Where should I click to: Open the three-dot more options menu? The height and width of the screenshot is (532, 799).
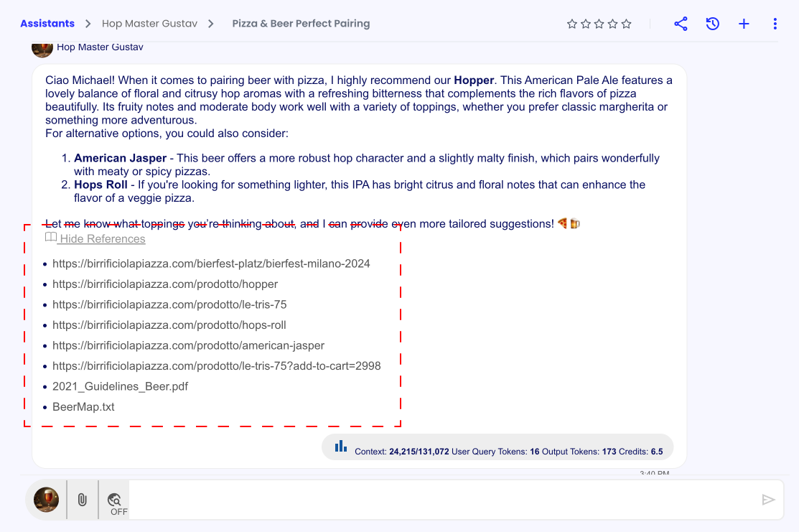coord(775,24)
